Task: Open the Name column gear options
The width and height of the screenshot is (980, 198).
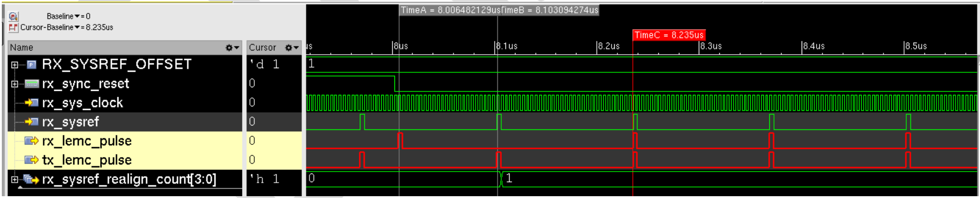Action: click(x=232, y=48)
